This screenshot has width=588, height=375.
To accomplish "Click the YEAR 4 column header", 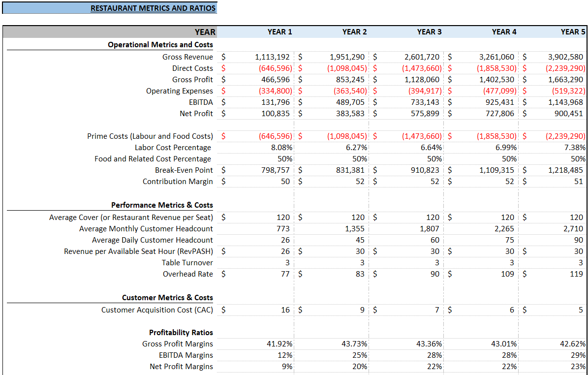I will pyautogui.click(x=504, y=32).
